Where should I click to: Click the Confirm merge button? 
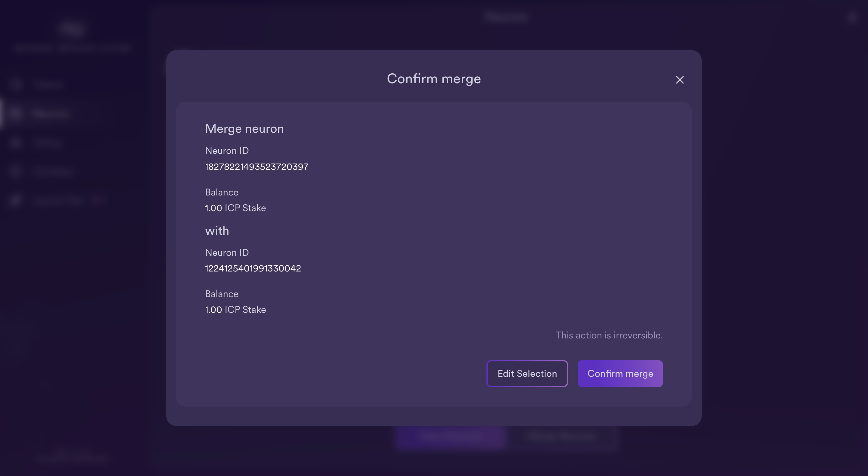[620, 373]
